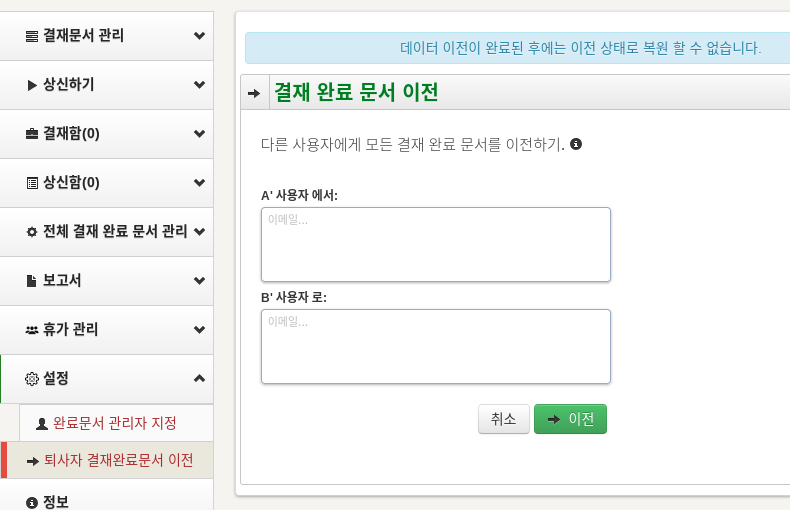
Task: Expand the 휴가 관리 chevron
Action: [x=200, y=330]
